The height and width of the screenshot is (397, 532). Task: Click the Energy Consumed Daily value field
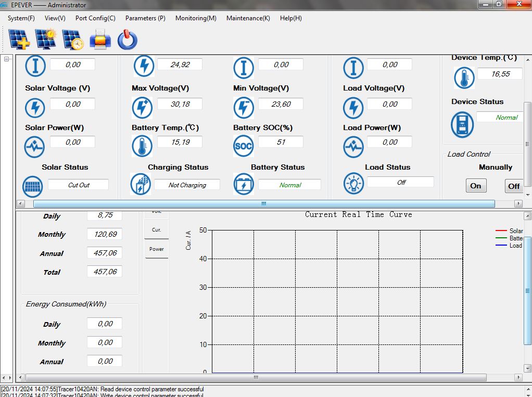tap(105, 324)
